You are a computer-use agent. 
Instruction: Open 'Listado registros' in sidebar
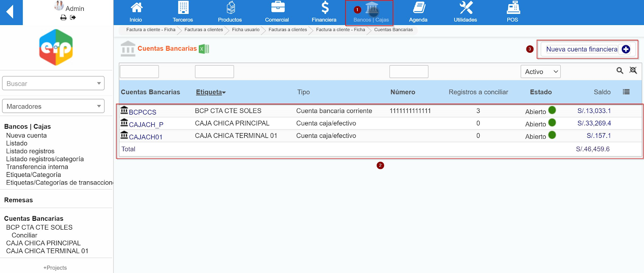tap(30, 151)
